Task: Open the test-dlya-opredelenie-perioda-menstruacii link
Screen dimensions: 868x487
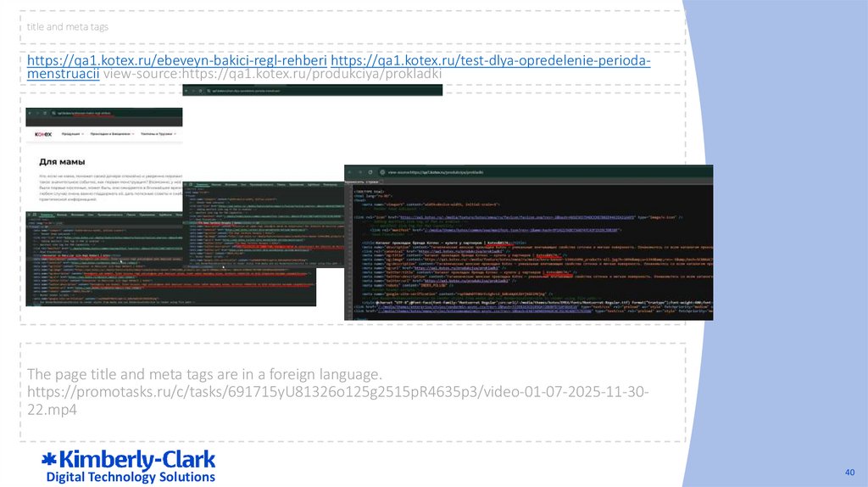Action: coord(491,60)
